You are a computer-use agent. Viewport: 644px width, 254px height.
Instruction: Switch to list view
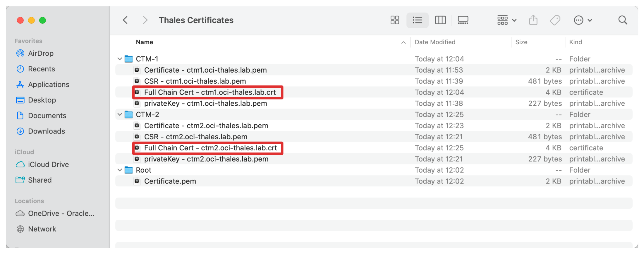pyautogui.click(x=417, y=20)
